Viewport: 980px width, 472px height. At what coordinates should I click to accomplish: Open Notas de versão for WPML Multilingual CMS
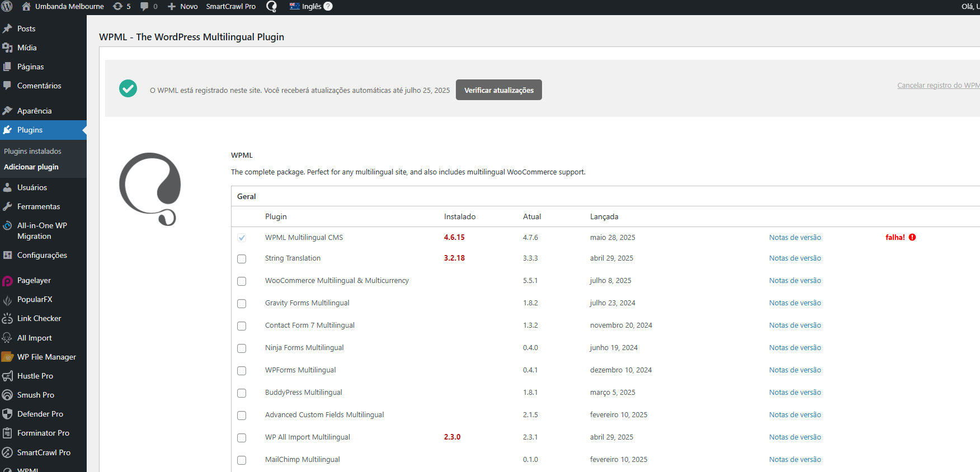click(795, 237)
